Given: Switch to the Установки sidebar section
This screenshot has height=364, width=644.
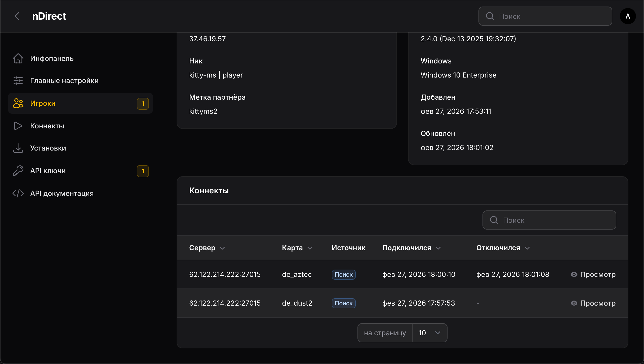Looking at the screenshot, I should 48,148.
